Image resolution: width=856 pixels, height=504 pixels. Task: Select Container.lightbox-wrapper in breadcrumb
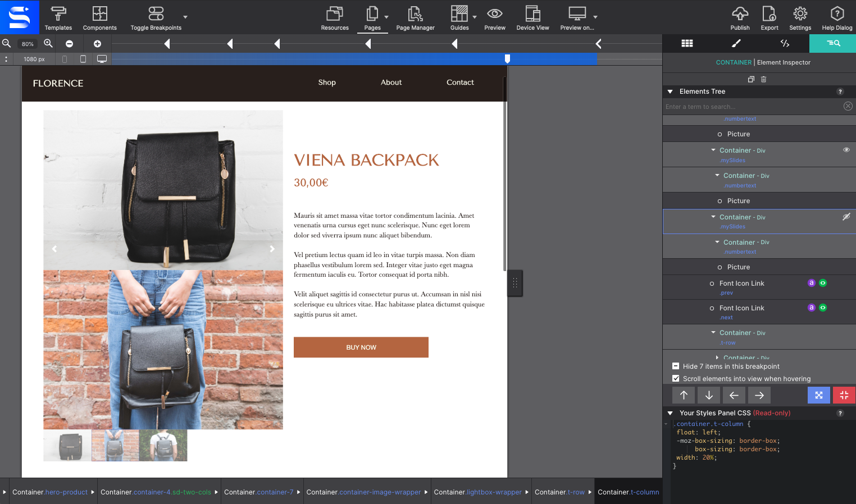pos(477,492)
